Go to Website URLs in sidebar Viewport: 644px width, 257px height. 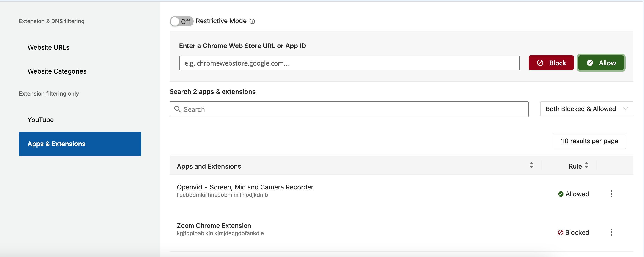click(x=49, y=47)
